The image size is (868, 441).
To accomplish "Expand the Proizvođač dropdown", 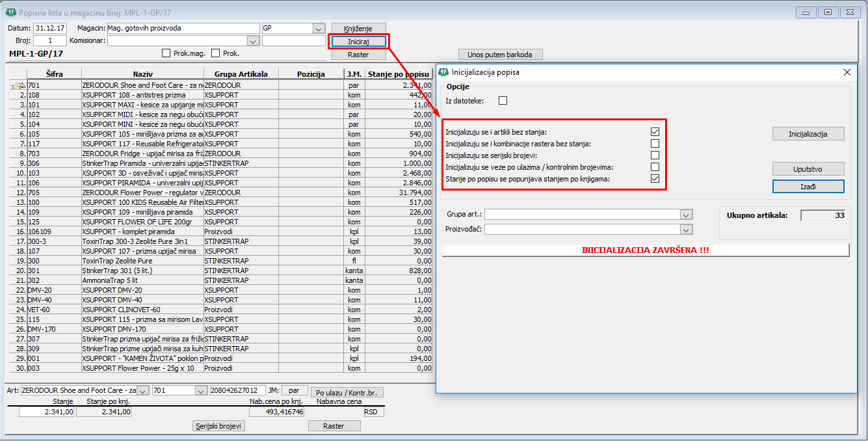I will click(686, 230).
